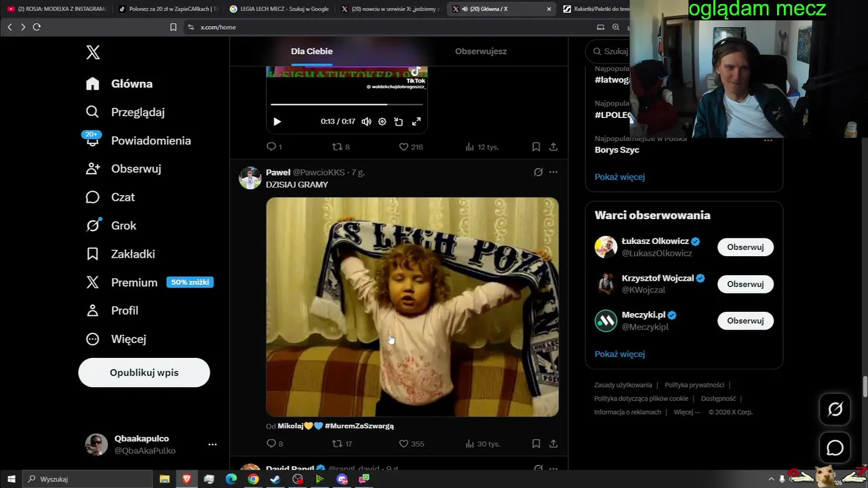
Task: View stats of post with 12 tys. views
Action: click(483, 146)
